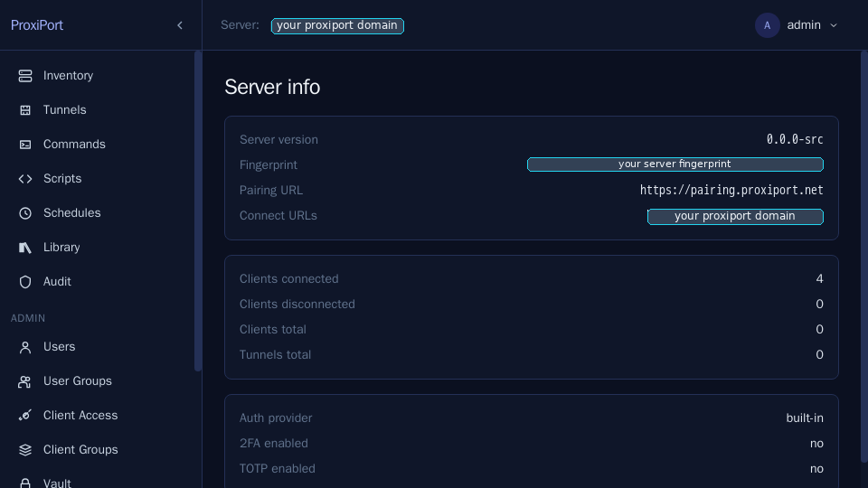Click the server domain badge in header
This screenshot has width=868, height=488.
(x=337, y=25)
